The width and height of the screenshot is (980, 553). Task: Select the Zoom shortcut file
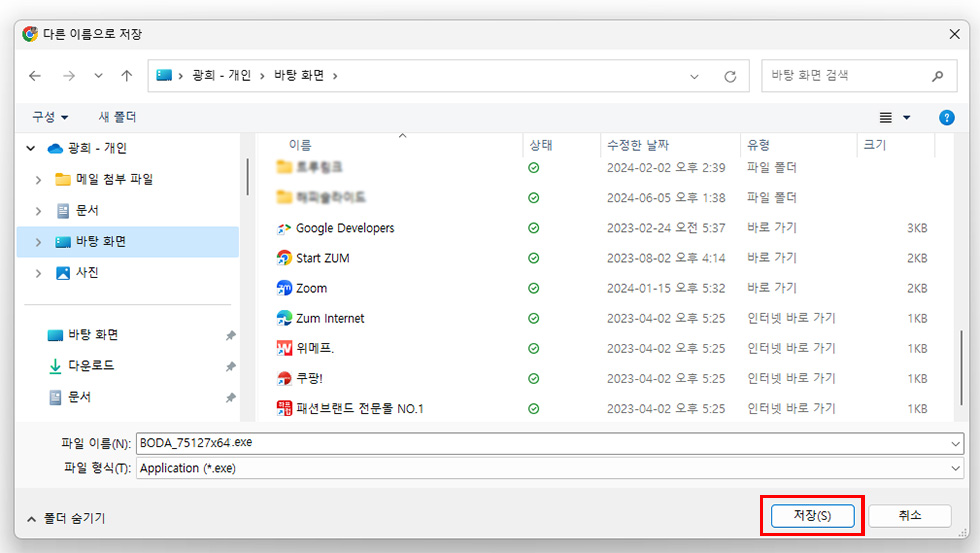[x=311, y=288]
